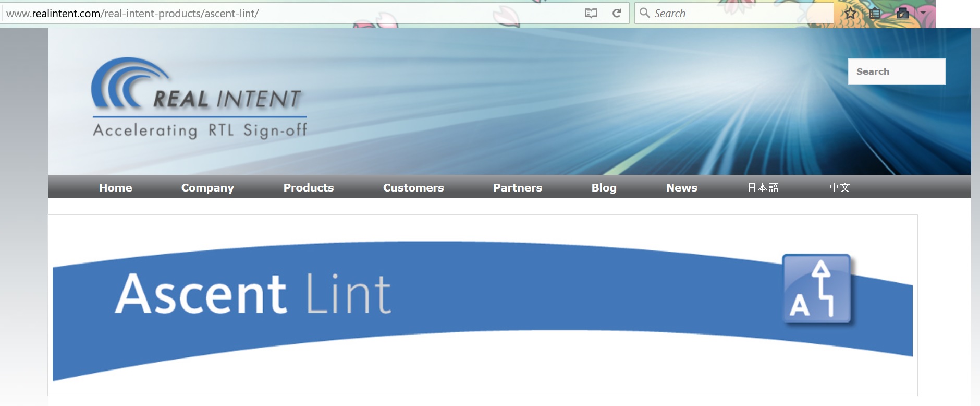Switch to the Chinese 中文 site
This screenshot has height=406, width=980.
point(839,188)
